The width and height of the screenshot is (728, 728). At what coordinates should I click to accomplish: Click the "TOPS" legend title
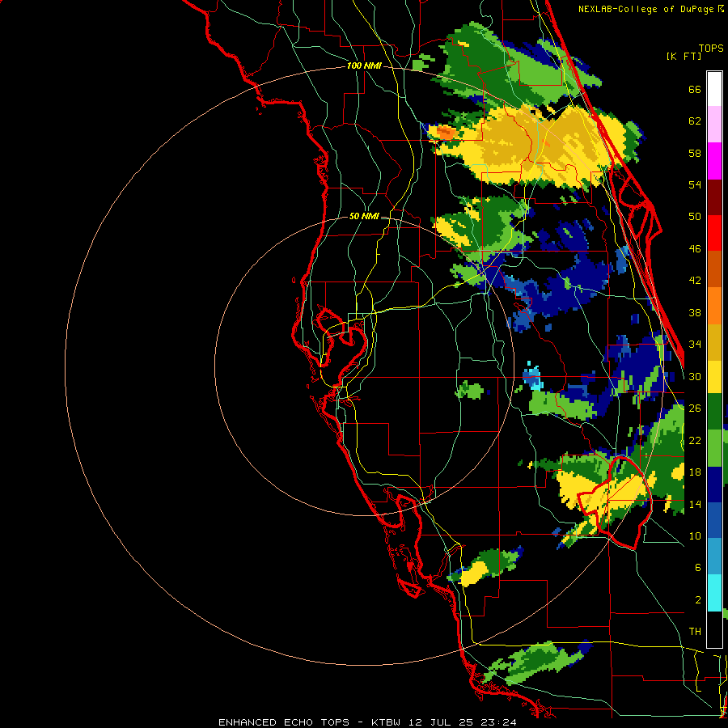tap(711, 49)
